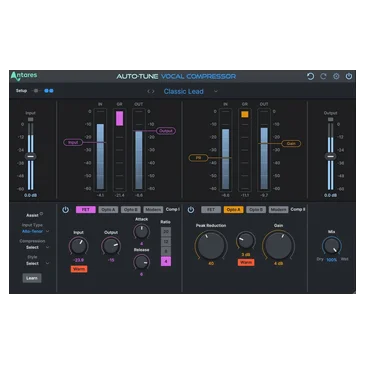Select Modern mode for Comp I

(x=153, y=210)
